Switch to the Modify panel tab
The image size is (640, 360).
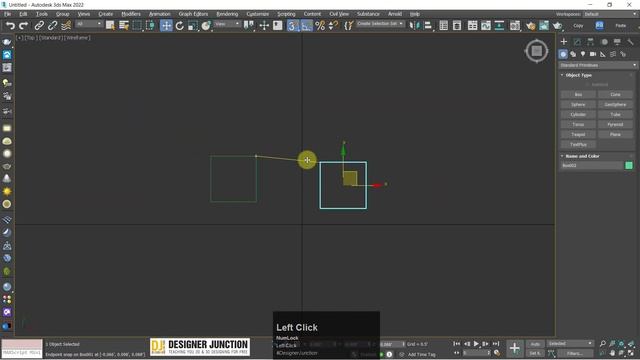pos(577,42)
